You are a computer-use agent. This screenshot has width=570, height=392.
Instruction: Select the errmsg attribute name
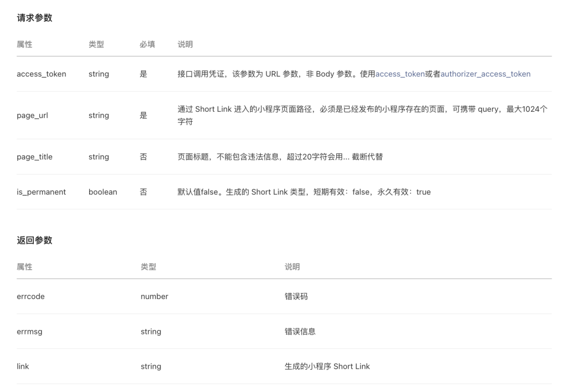30,331
